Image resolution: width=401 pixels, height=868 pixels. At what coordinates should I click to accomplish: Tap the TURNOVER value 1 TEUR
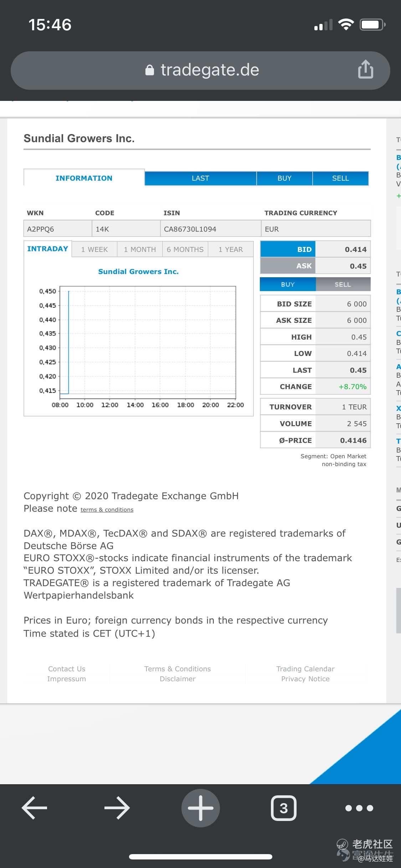point(354,407)
